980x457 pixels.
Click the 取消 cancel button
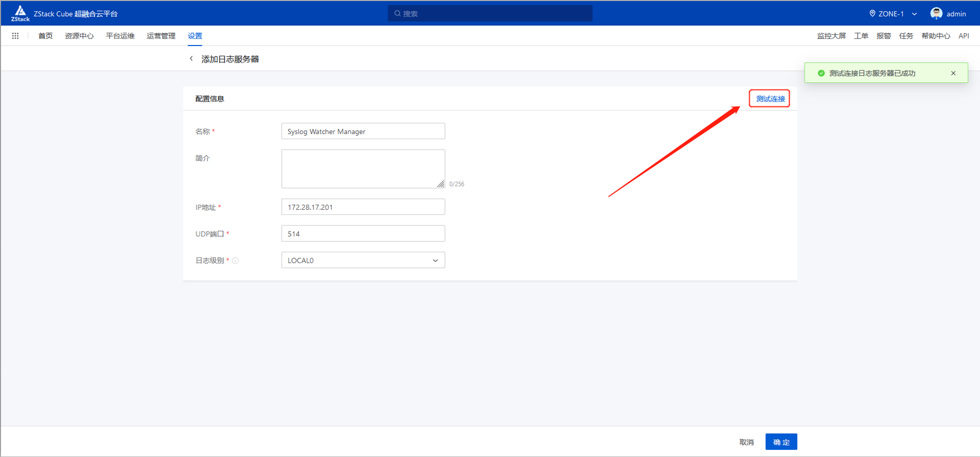tap(746, 441)
